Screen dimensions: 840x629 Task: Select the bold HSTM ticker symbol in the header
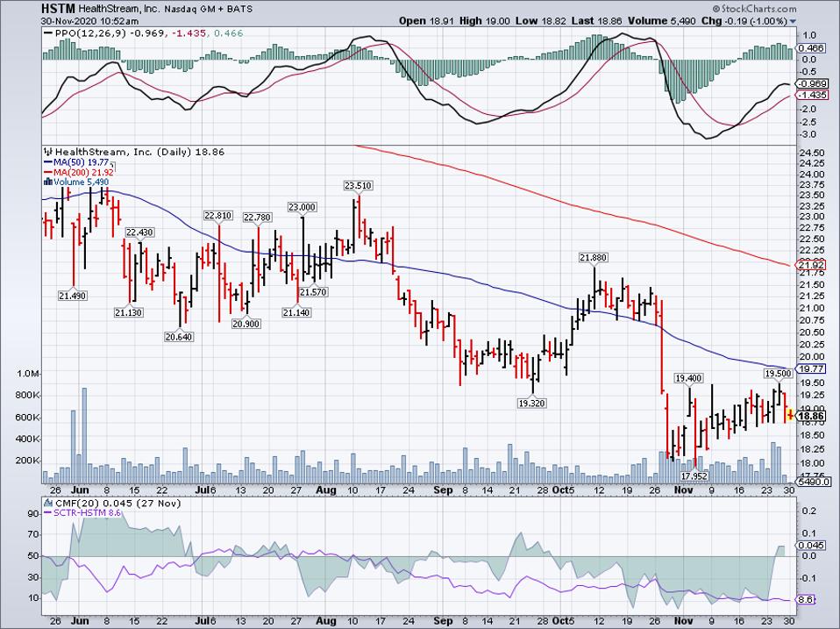click(59, 9)
